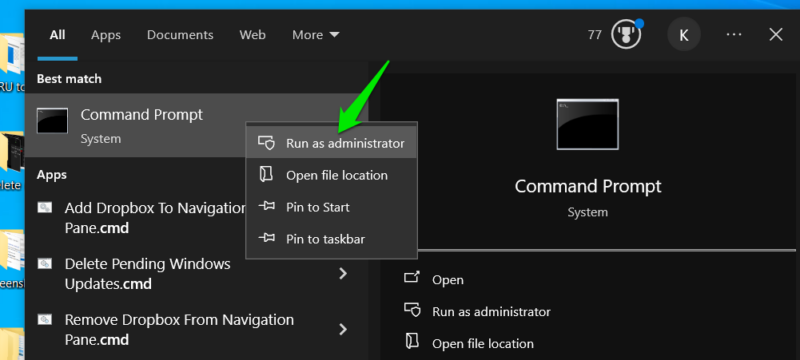Choose Pin to taskbar in context menu
This screenshot has height=360, width=800.
click(332, 239)
